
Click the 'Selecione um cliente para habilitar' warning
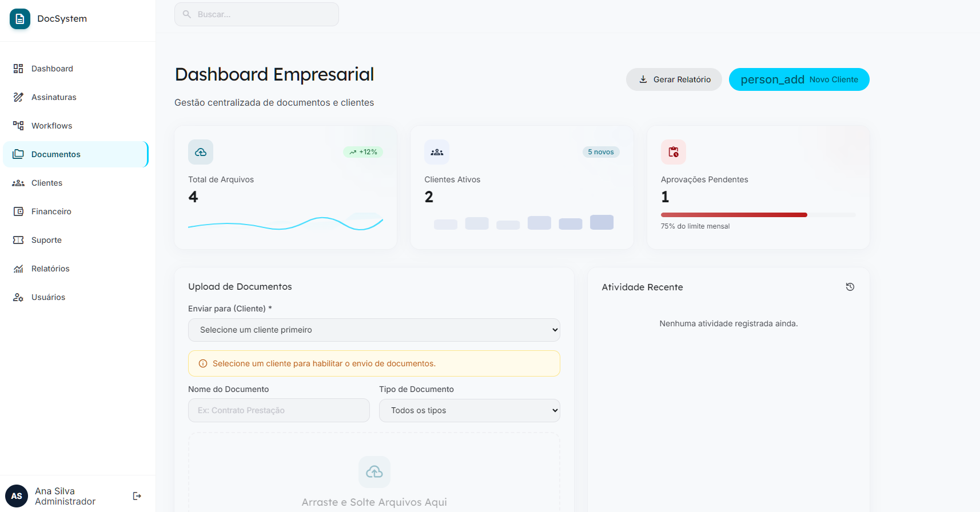(x=374, y=363)
